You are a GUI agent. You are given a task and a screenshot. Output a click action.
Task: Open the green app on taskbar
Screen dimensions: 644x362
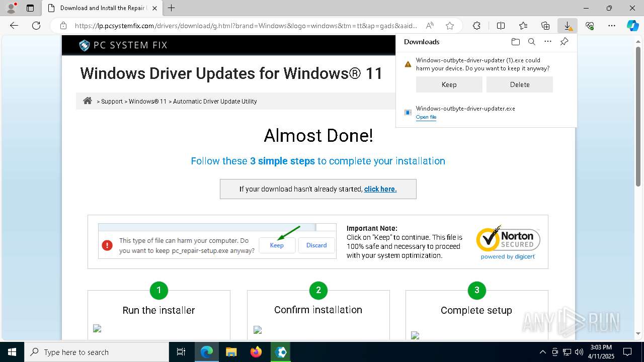281,352
